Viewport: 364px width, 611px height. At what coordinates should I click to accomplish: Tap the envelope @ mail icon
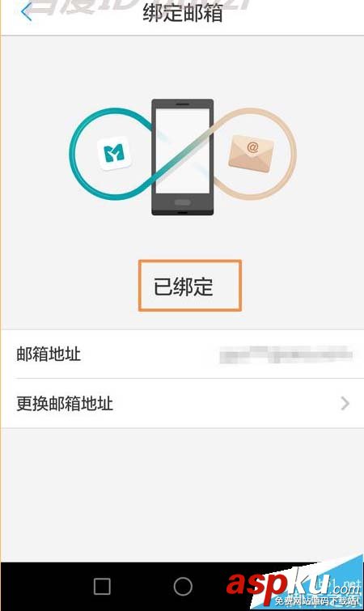251,153
